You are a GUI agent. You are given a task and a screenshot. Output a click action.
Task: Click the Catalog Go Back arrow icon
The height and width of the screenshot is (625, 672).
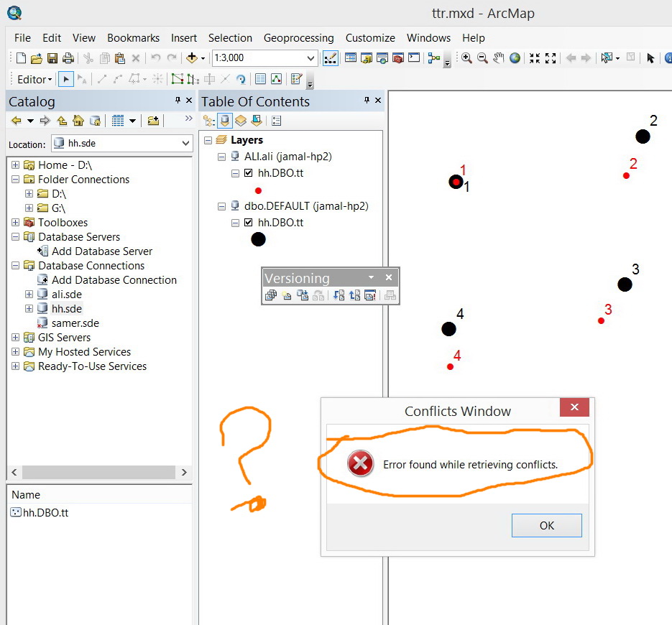(17, 121)
